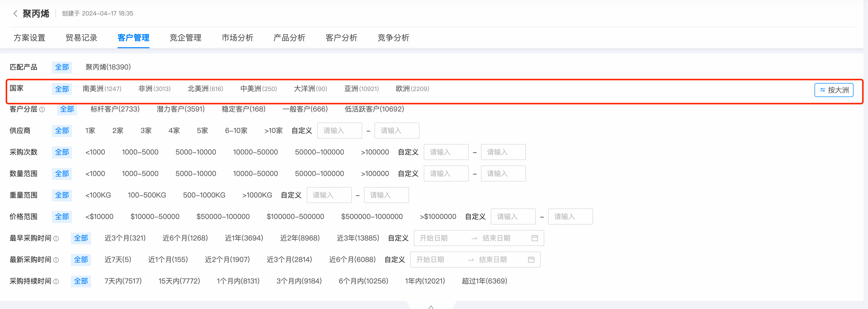Click the back arrow next to 聚丙烯 title
The image size is (868, 309).
[x=15, y=13]
